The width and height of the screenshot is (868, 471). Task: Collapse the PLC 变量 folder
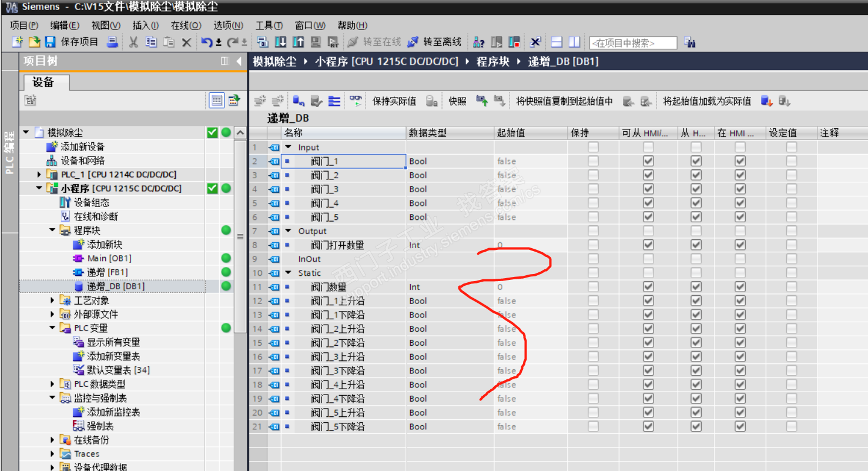tap(53, 328)
